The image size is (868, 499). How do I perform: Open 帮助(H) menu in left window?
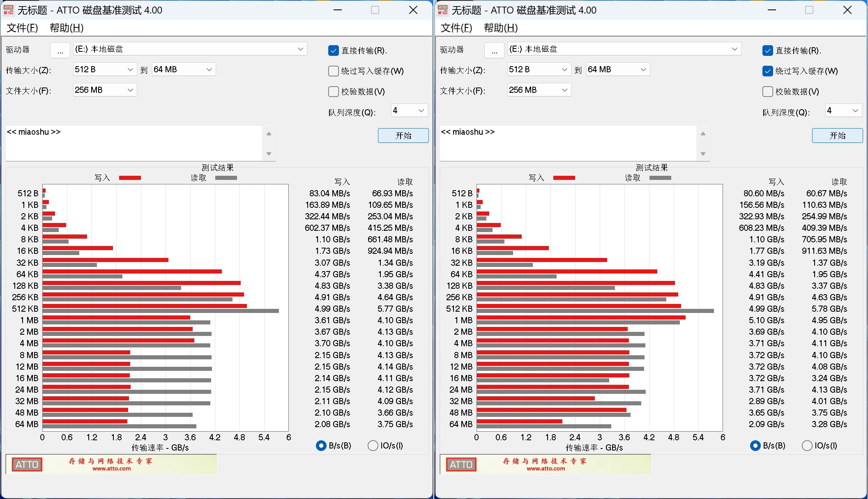click(67, 28)
